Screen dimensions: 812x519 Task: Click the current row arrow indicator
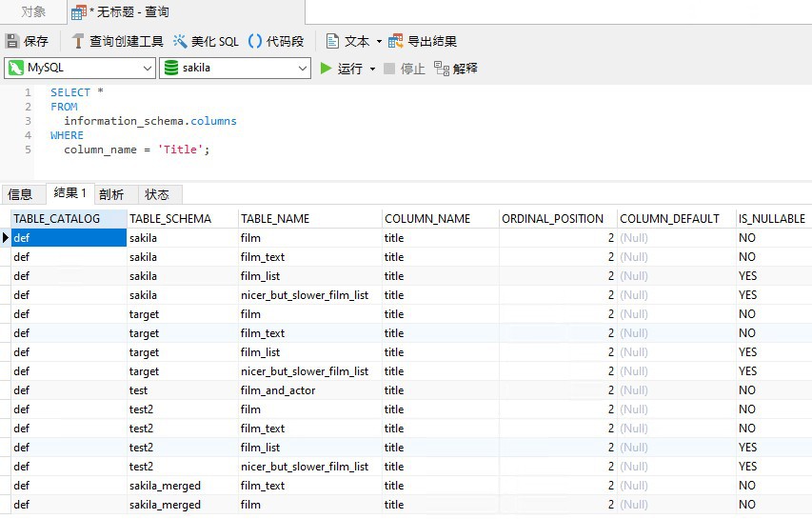click(6, 238)
